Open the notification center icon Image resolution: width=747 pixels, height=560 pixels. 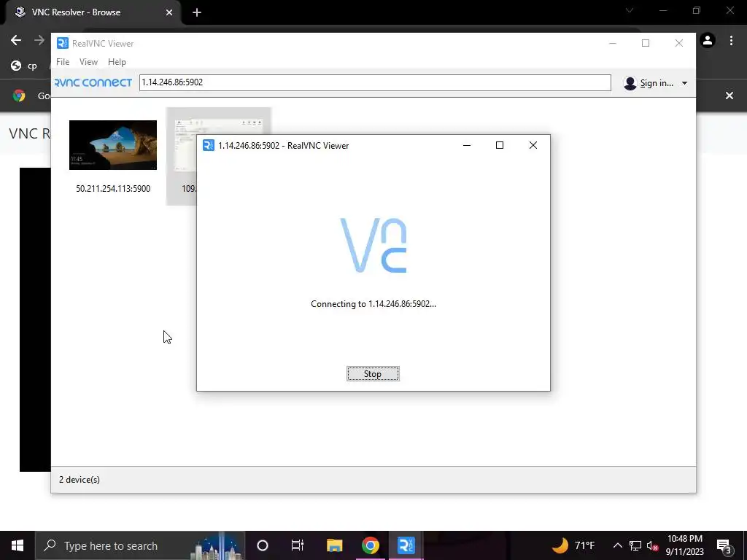724,545
